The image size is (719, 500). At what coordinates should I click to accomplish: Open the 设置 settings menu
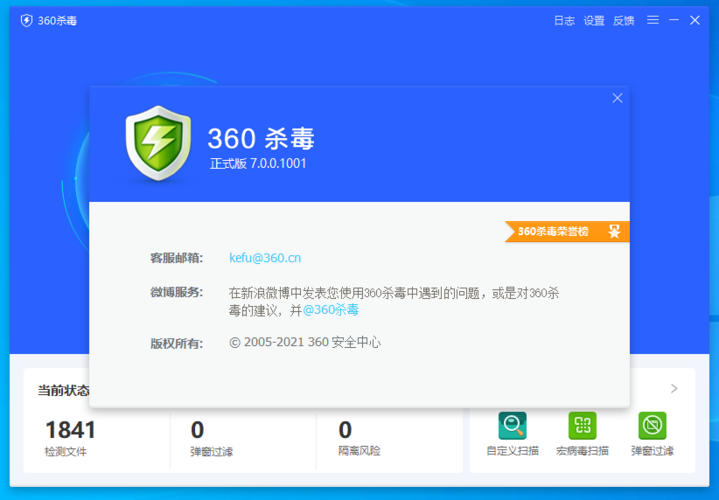point(594,21)
